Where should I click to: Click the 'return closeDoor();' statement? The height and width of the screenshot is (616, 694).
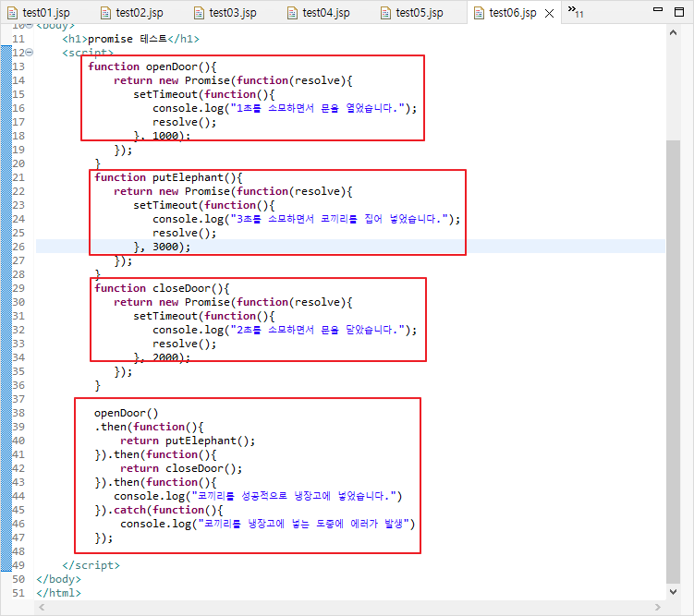pyautogui.click(x=181, y=468)
